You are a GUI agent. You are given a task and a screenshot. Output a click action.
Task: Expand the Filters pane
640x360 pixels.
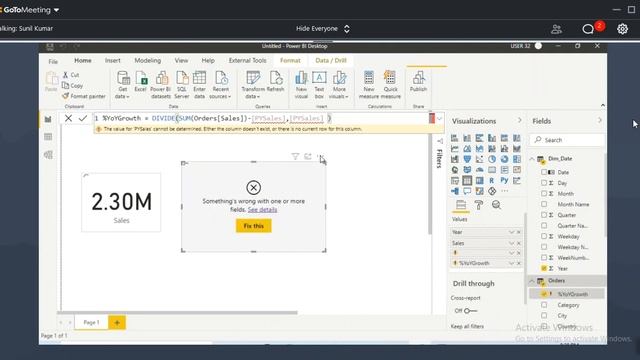(x=440, y=141)
